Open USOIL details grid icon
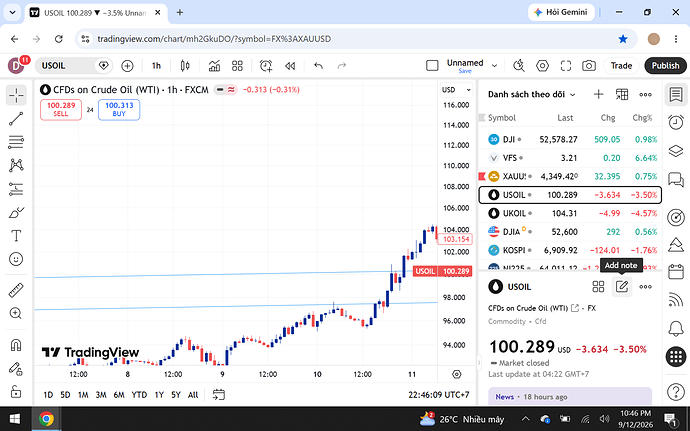 598,287
